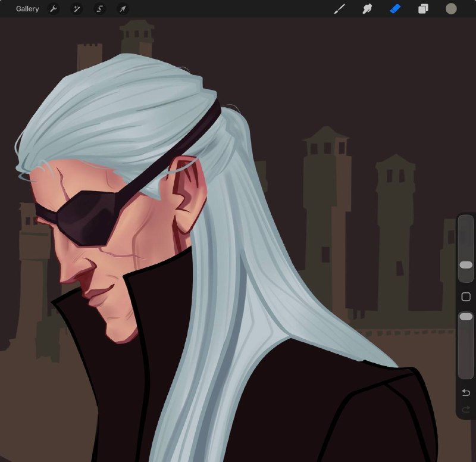Screen dimensions: 476x462
Task: Return to the Gallery
Action: pyautogui.click(x=27, y=9)
